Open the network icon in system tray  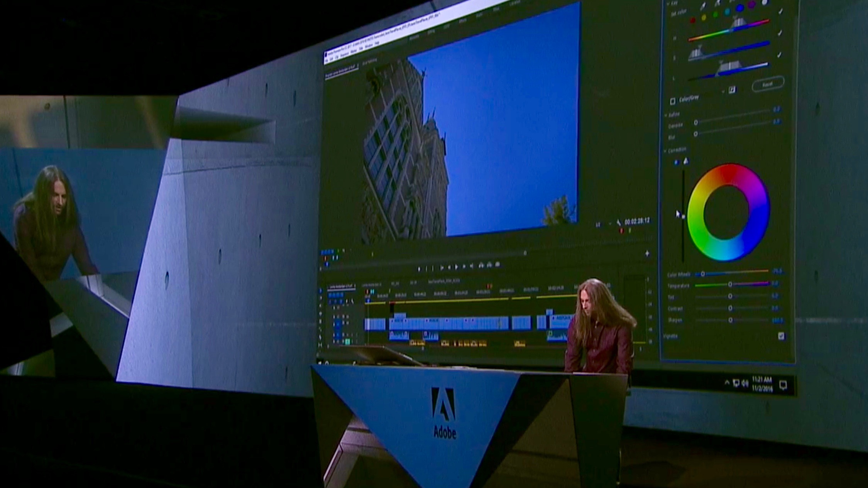pyautogui.click(x=736, y=383)
